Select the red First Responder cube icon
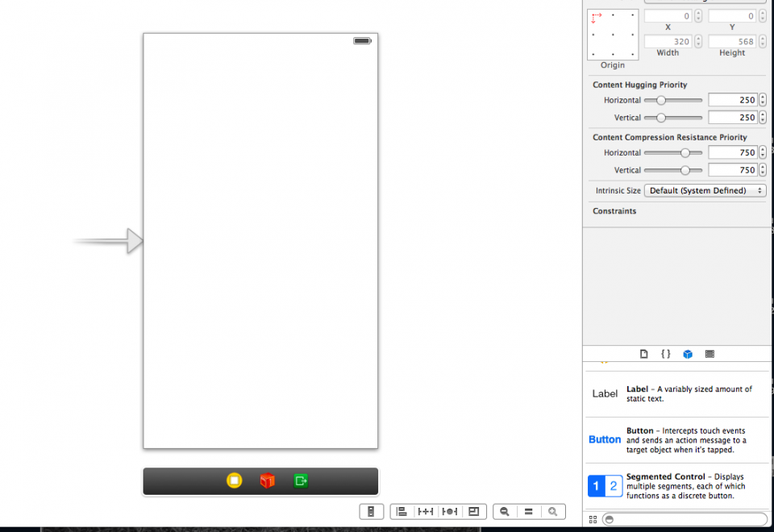Screen dimensions: 774x532 click(267, 480)
